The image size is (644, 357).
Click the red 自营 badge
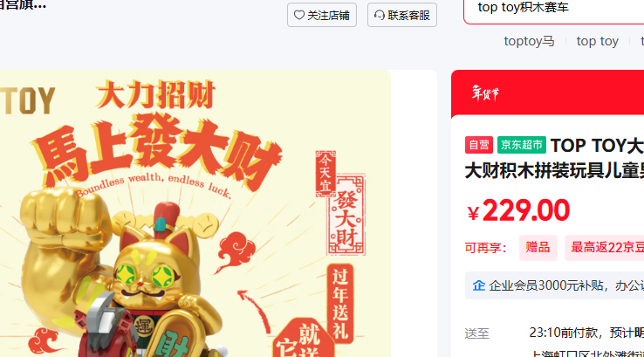pyautogui.click(x=479, y=145)
